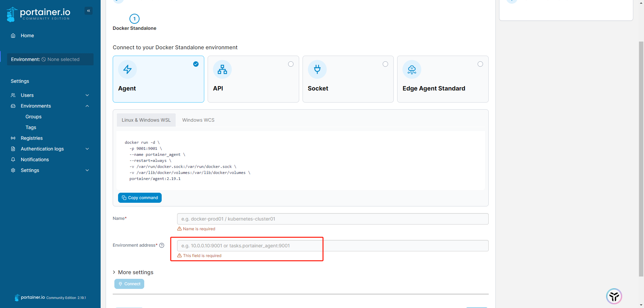This screenshot has height=308, width=644.
Task: Click the Edge Agent cloud icon
Action: (412, 69)
